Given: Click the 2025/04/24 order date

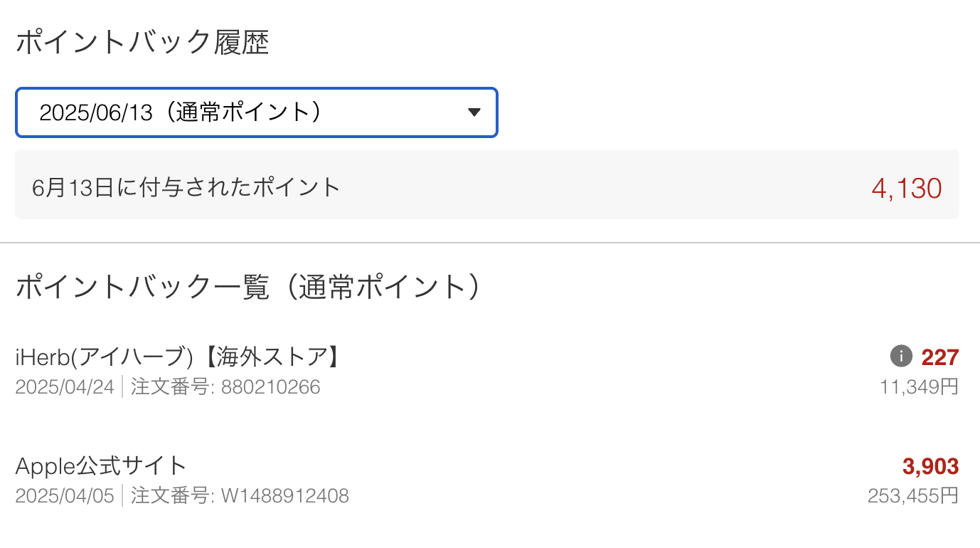Looking at the screenshot, I should (65, 387).
